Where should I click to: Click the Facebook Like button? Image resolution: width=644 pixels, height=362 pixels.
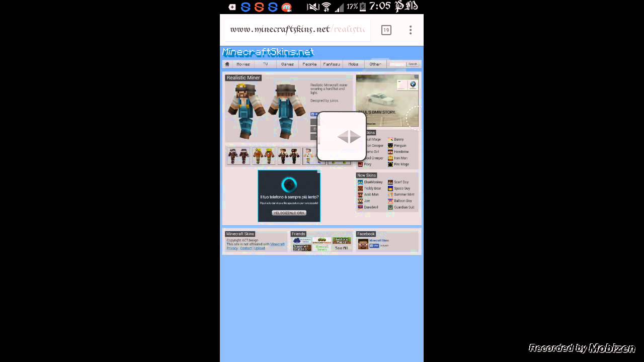pyautogui.click(x=374, y=246)
